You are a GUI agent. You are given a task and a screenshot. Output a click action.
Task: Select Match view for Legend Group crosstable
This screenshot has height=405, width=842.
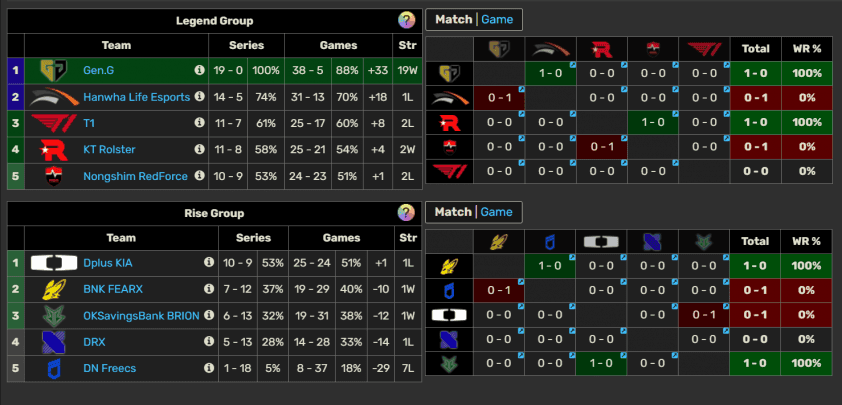(x=453, y=19)
